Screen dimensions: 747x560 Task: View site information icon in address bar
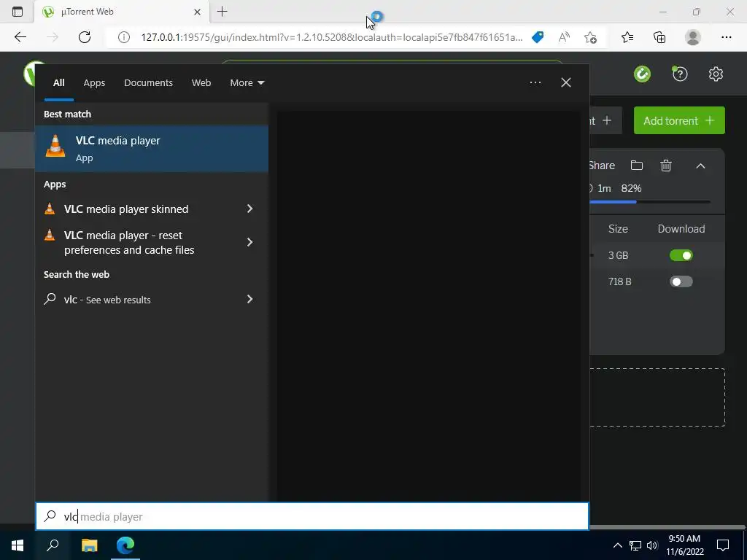124,37
